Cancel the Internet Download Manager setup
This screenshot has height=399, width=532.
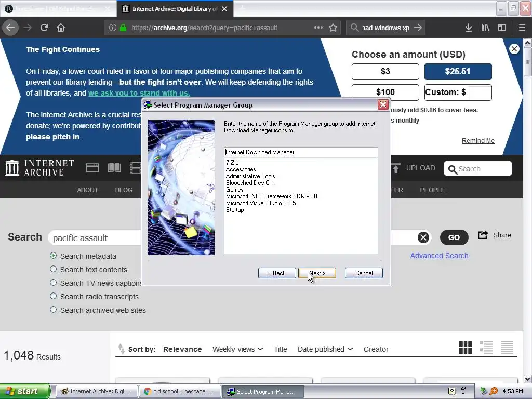364,273
